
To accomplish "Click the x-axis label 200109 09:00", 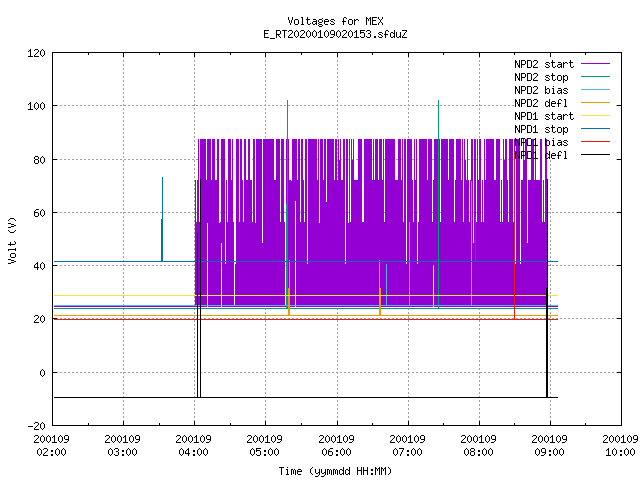I will coord(549,446).
